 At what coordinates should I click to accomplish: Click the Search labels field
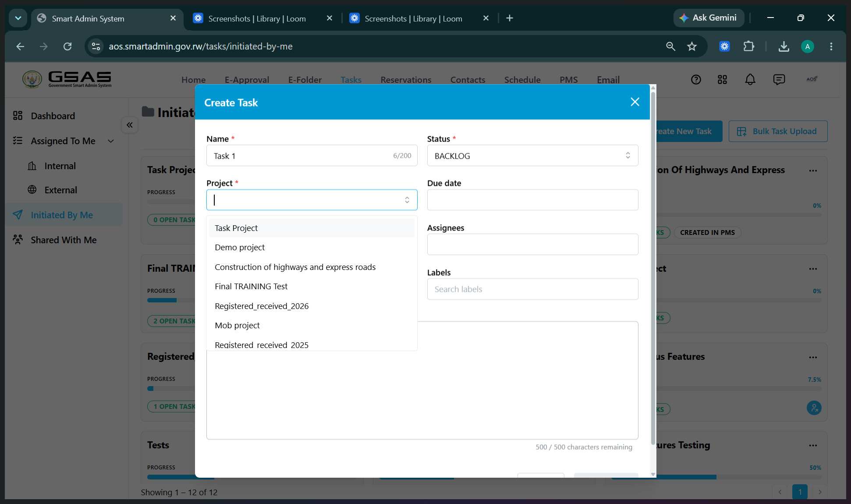[x=532, y=289]
